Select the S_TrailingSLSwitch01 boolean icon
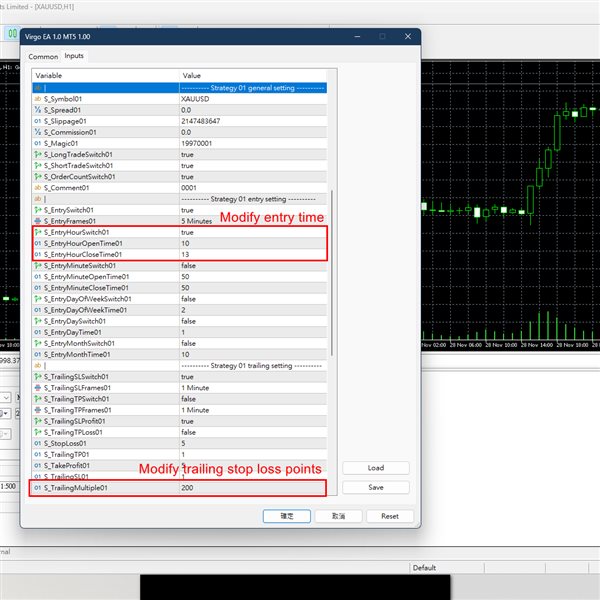Screen dimensions: 600x600 [x=38, y=377]
